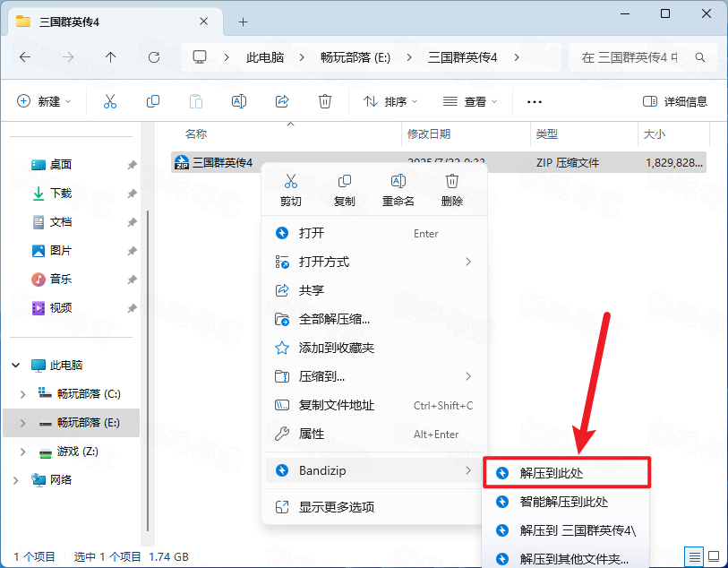728x568 pixels.
Task: Click 三国群英传4 in the address breadcrumb
Action: 462,57
